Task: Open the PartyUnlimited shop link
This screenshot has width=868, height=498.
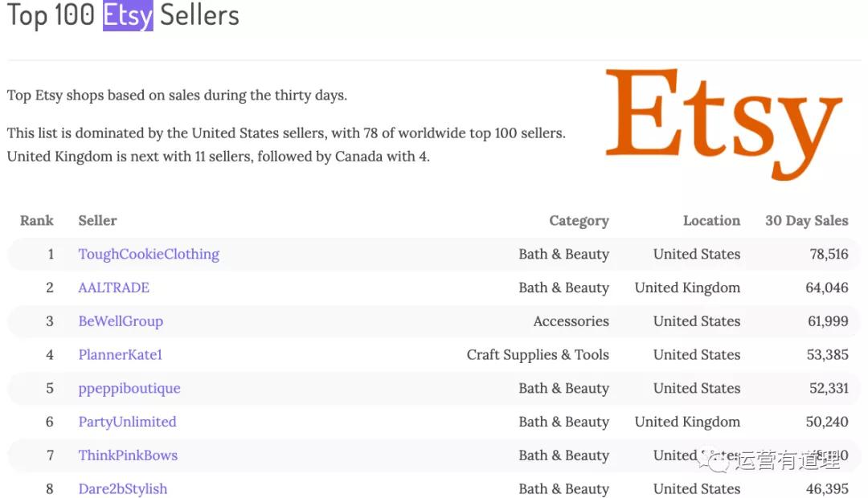Action: 127,422
